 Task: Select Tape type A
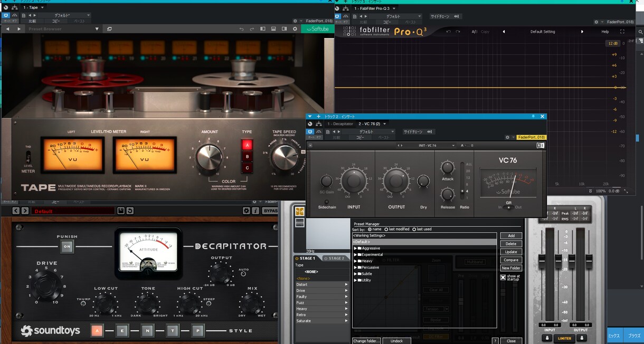point(247,145)
